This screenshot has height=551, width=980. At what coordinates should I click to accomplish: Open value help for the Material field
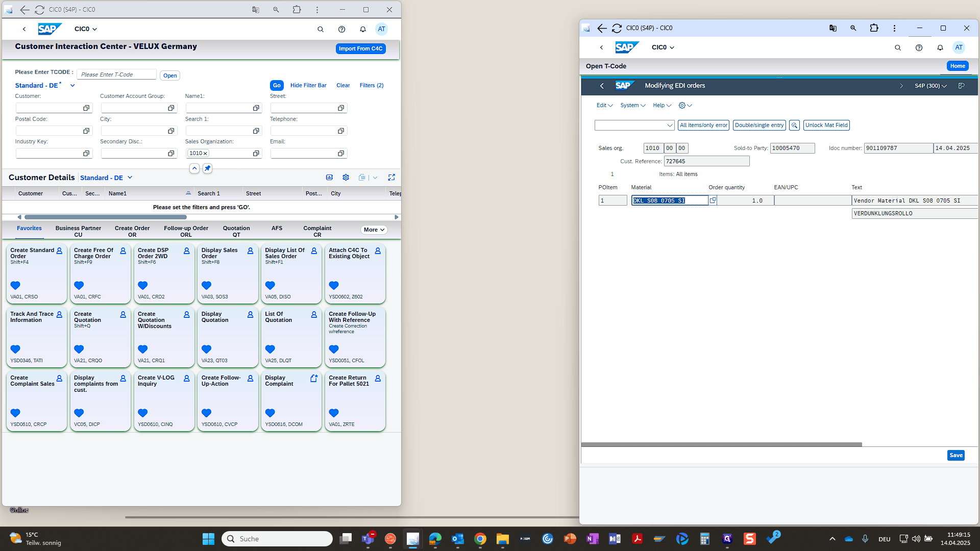713,201
